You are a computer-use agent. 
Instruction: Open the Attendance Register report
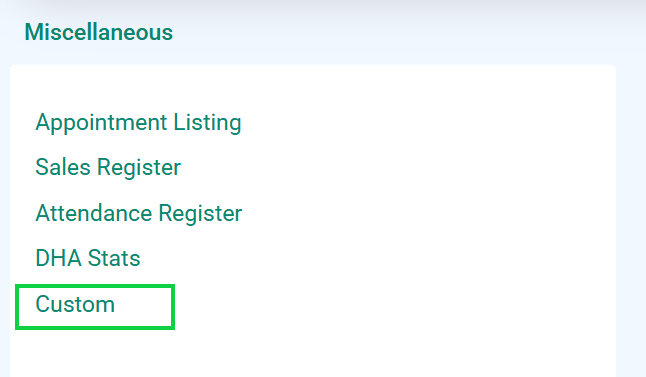(138, 213)
